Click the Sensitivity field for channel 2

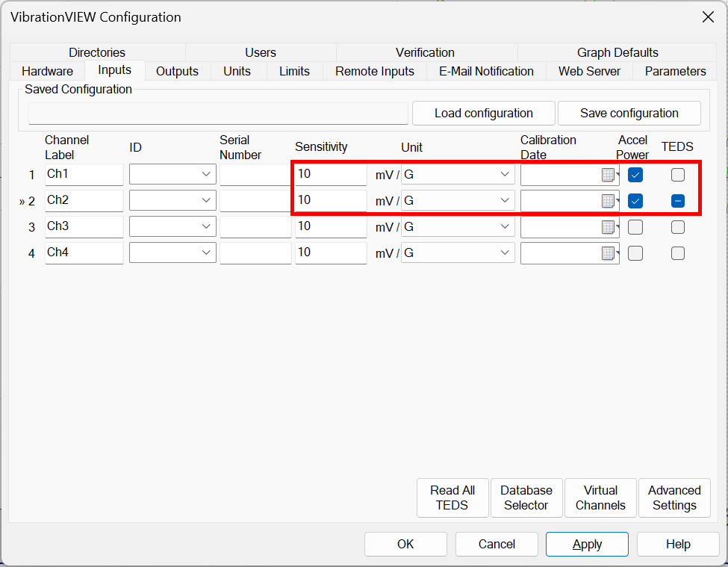(x=330, y=201)
